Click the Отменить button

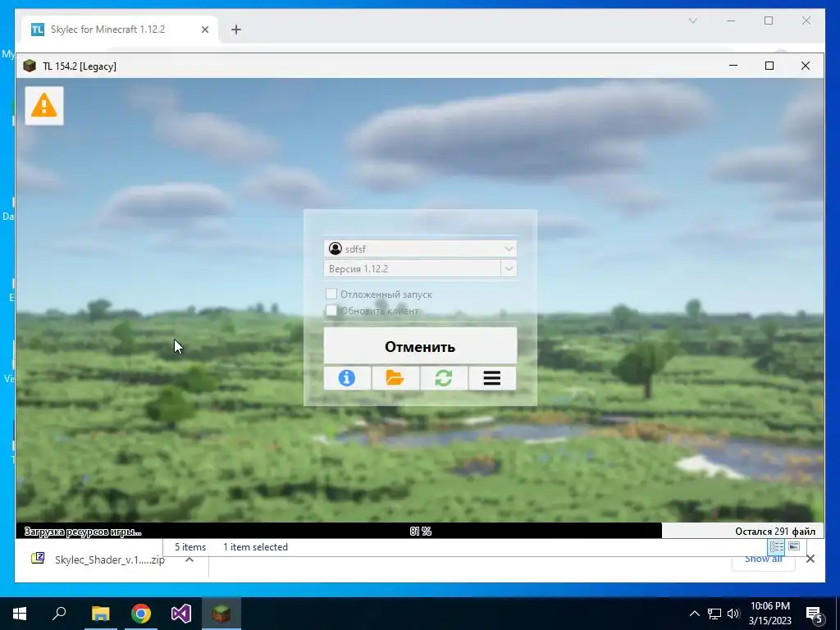tap(420, 346)
